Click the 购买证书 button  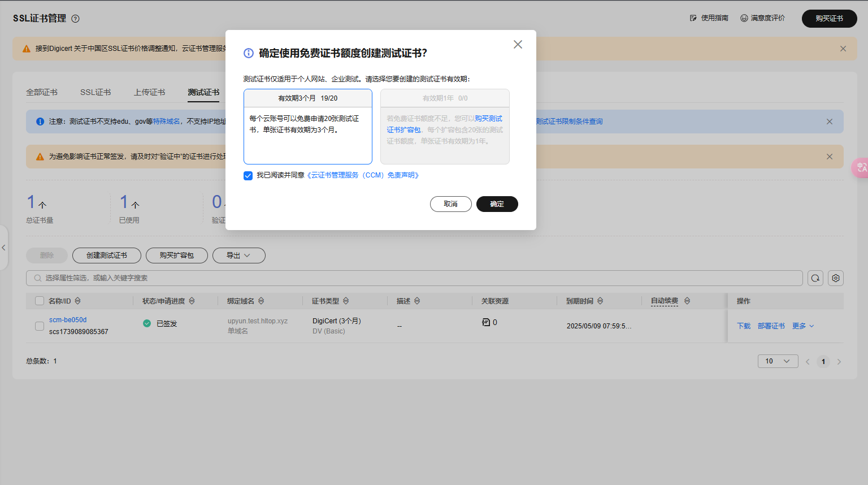click(x=830, y=19)
